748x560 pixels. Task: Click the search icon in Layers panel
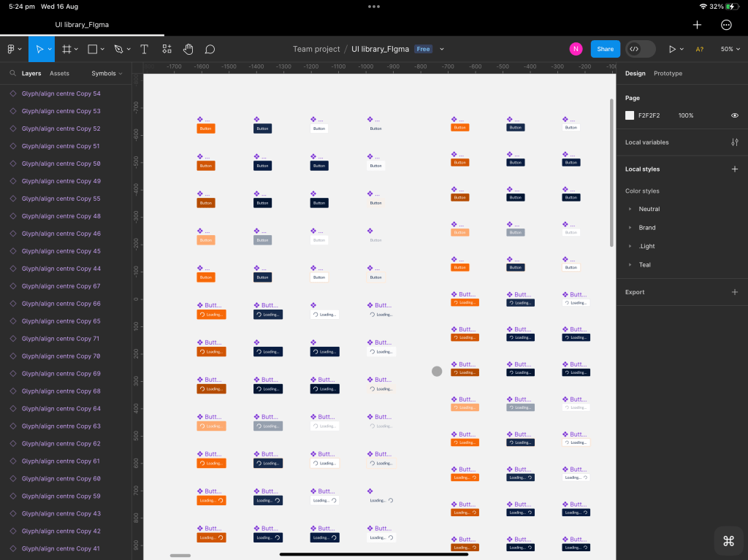(13, 74)
